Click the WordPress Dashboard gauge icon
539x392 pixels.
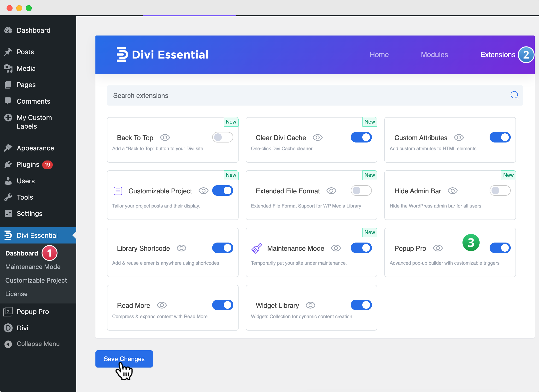point(8,30)
